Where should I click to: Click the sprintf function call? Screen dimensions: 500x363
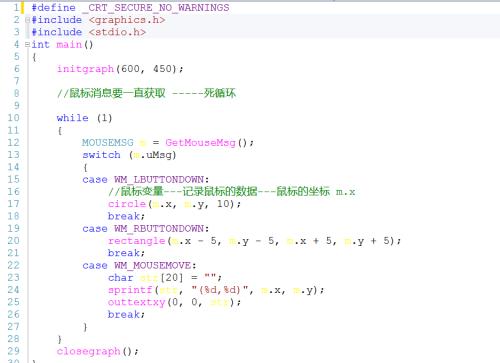130,290
